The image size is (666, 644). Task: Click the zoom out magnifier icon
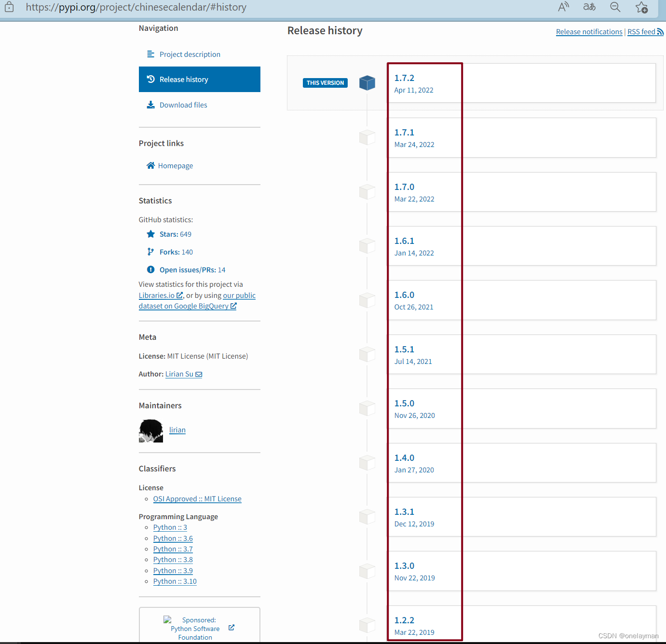pyautogui.click(x=615, y=7)
